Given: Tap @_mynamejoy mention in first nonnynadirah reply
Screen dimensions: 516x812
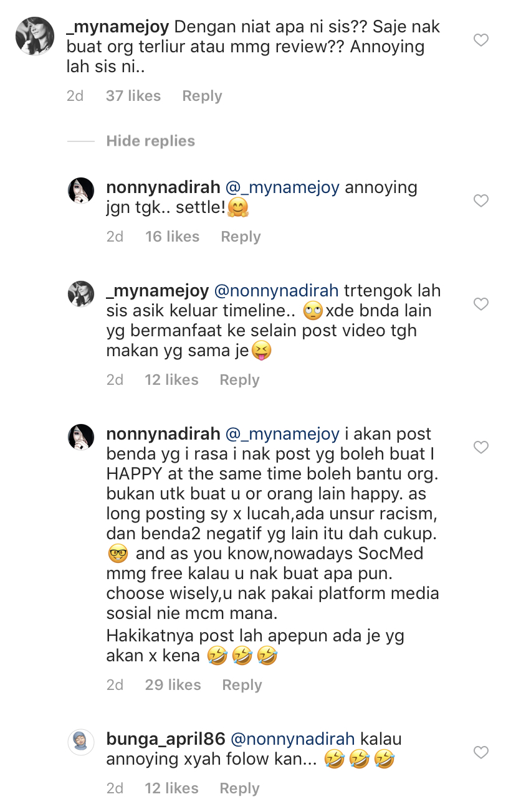Looking at the screenshot, I should coord(282,187).
